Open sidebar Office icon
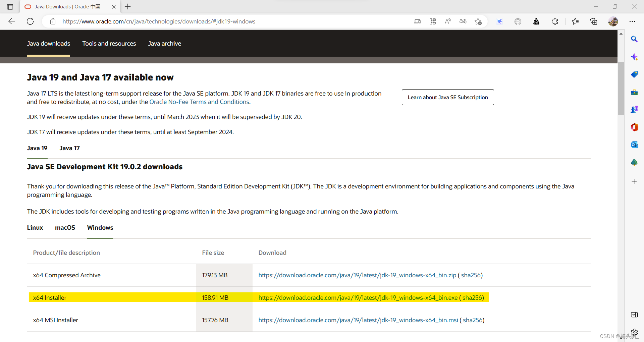Image resolution: width=644 pixels, height=342 pixels. 634,127
